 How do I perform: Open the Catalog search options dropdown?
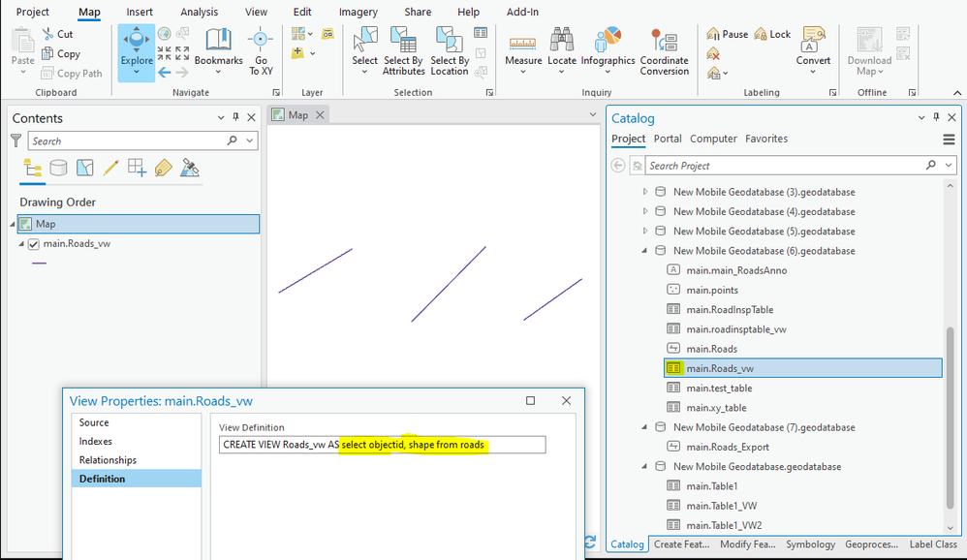coord(949,166)
